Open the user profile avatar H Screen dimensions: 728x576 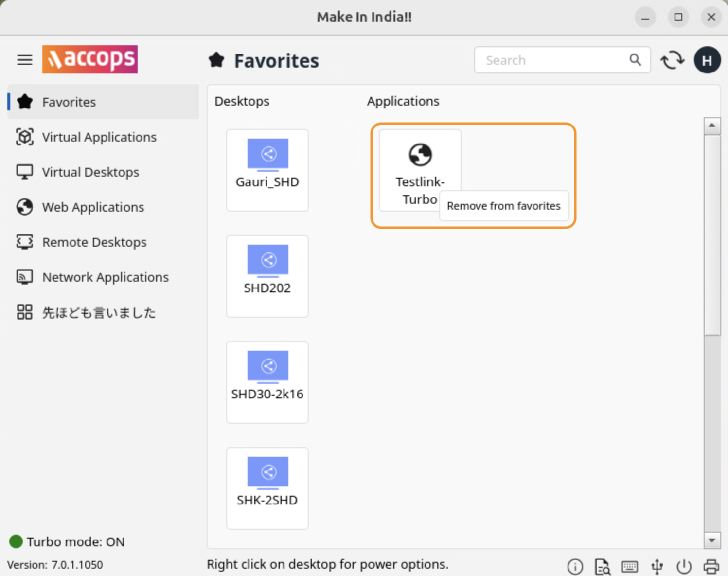click(707, 60)
